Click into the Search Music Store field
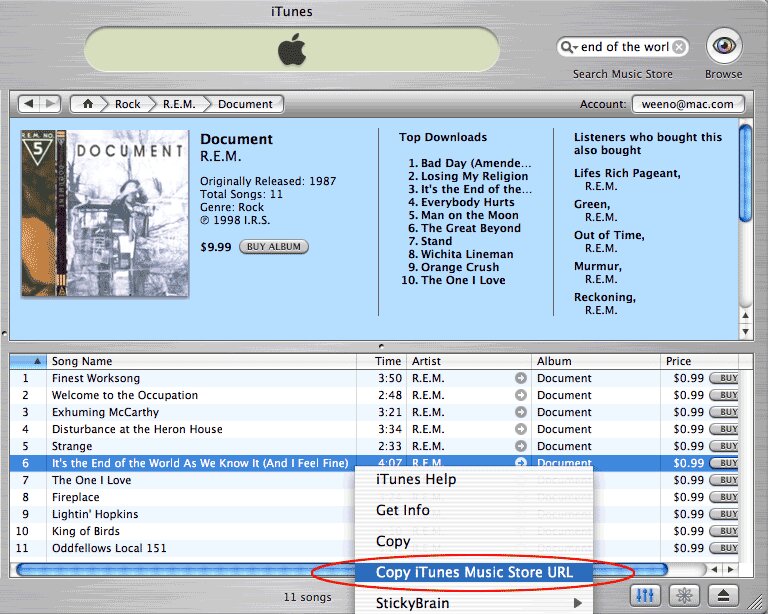The image size is (768, 614). (624, 47)
